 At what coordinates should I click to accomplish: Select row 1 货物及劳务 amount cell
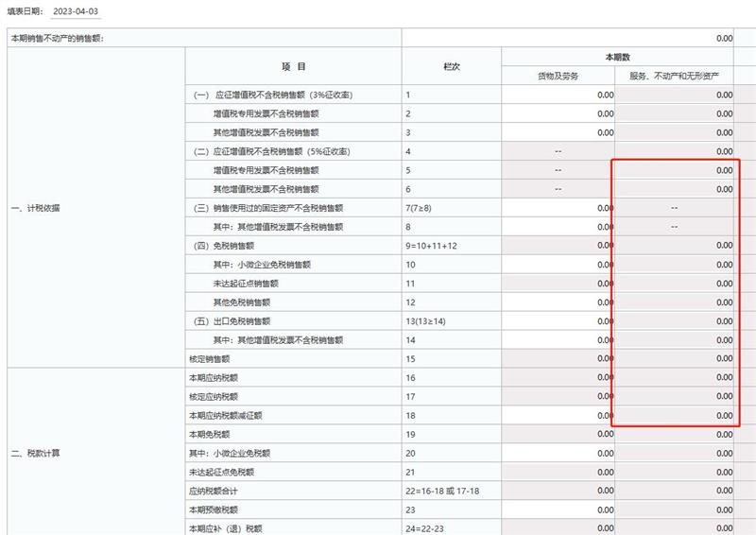558,95
